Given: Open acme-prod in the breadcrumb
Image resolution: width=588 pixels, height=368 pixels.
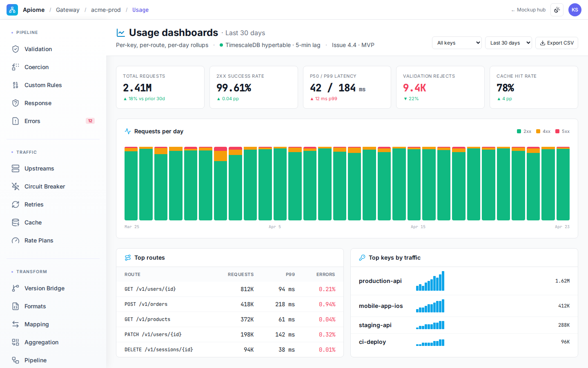Looking at the screenshot, I should coord(106,10).
